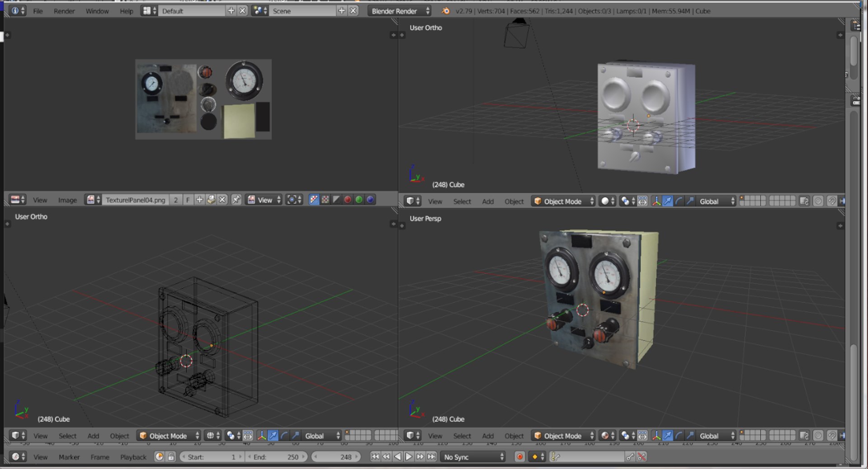Viewport: 868px width, 469px height.
Task: Open image editor pivot point dropdown
Action: coord(294,200)
